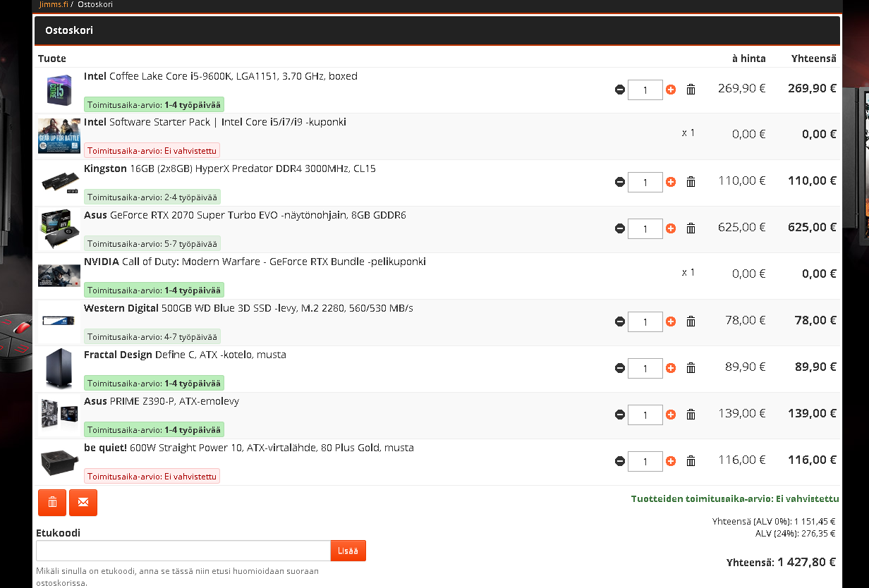Increase quantity of be quiet! power supply
The image size is (869, 588).
pyautogui.click(x=671, y=461)
